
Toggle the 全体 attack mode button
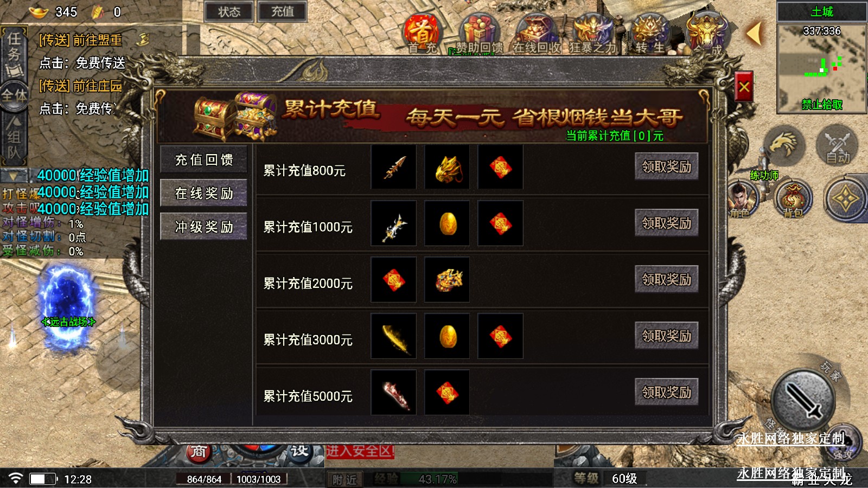[14, 96]
